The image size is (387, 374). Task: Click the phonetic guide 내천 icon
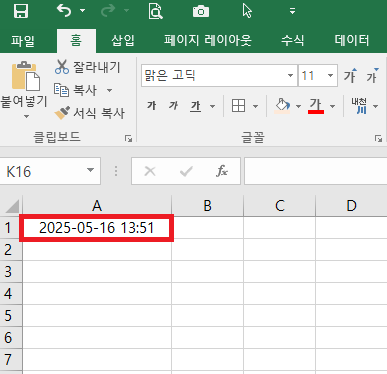click(359, 106)
